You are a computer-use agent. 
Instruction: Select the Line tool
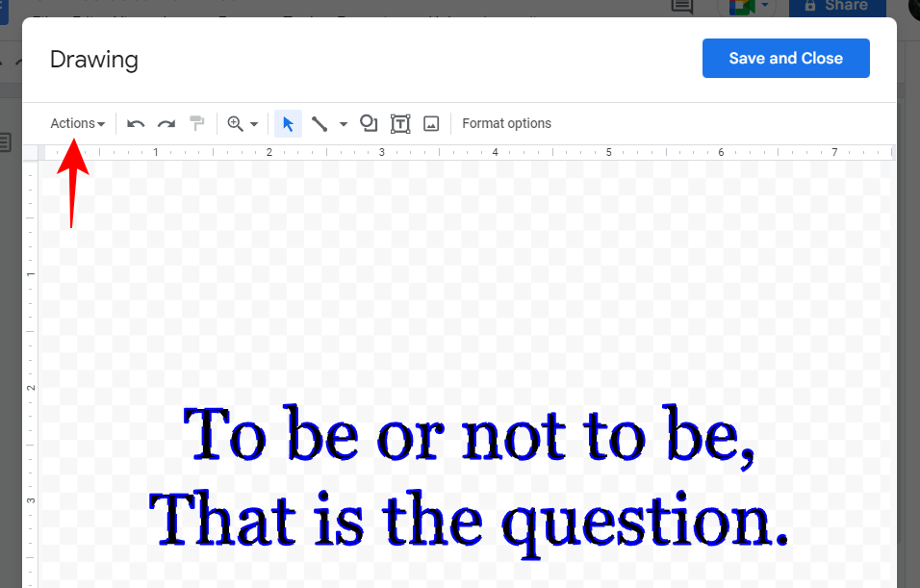coord(319,123)
